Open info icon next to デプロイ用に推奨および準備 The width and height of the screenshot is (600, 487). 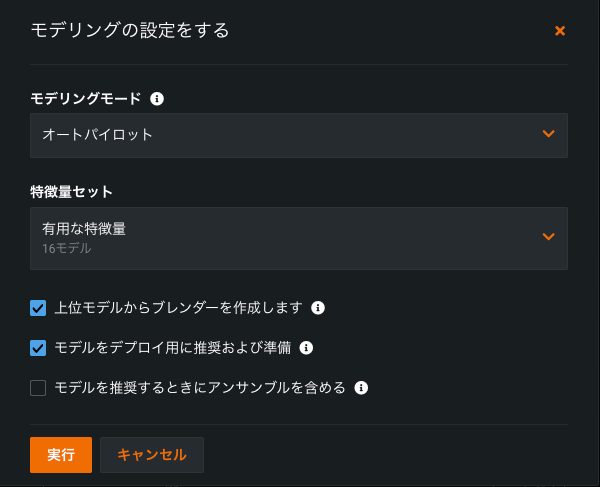pos(306,348)
